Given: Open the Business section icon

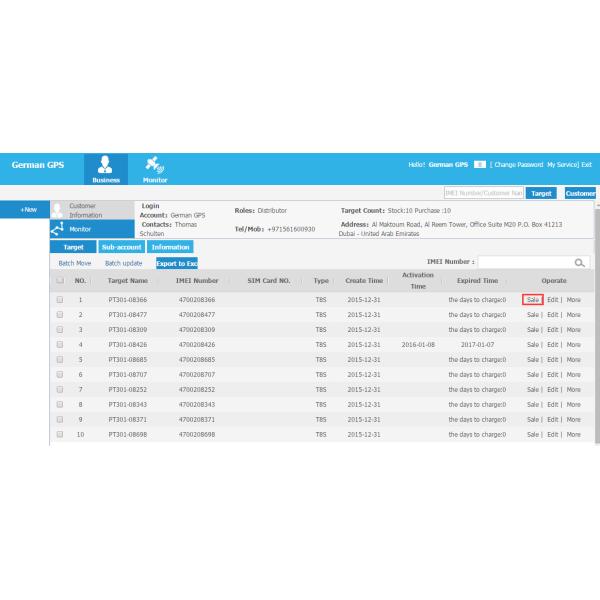Looking at the screenshot, I should click(x=106, y=168).
